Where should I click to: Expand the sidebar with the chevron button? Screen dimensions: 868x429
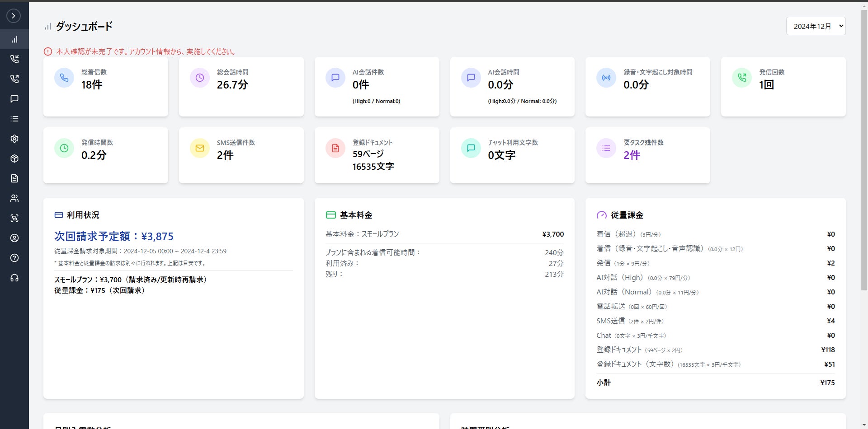(14, 16)
